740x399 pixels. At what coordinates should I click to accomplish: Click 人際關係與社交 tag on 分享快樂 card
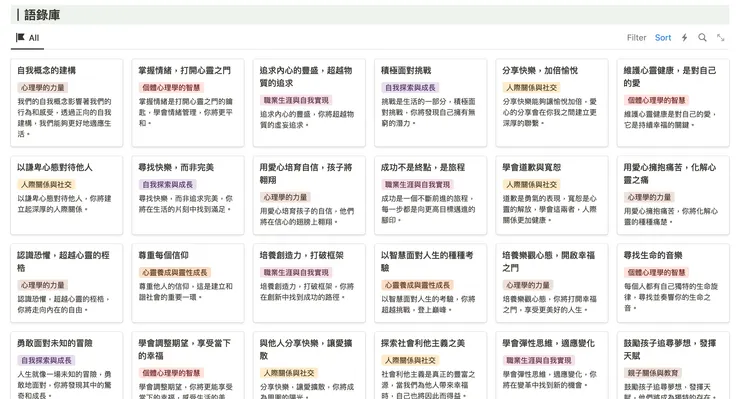point(531,87)
